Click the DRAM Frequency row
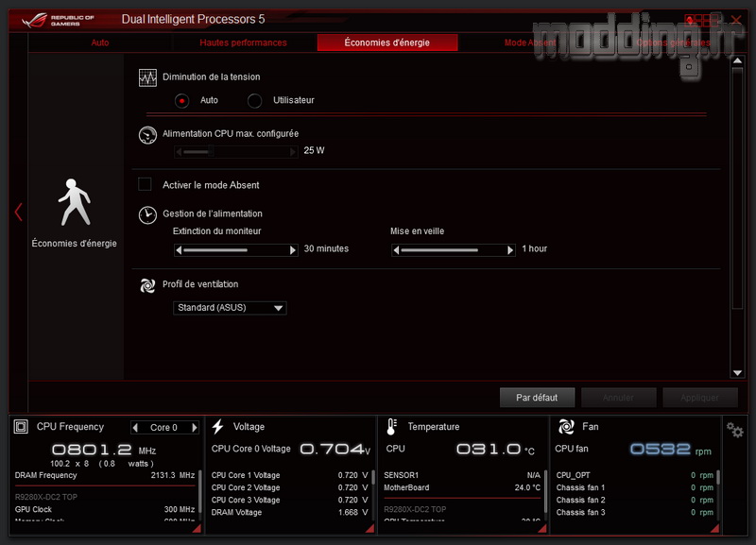 [105, 475]
